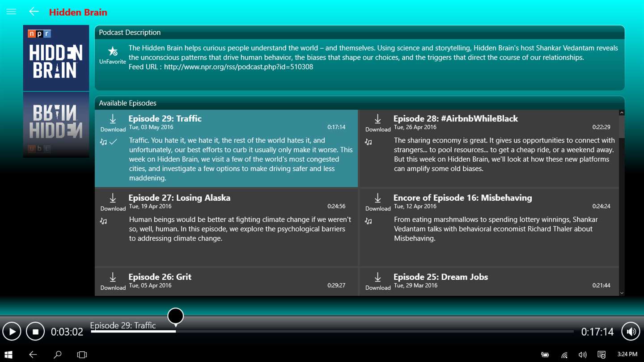The height and width of the screenshot is (362, 644).
Task: Click the down arrow of episodes scrollbar
Action: pos(622,293)
